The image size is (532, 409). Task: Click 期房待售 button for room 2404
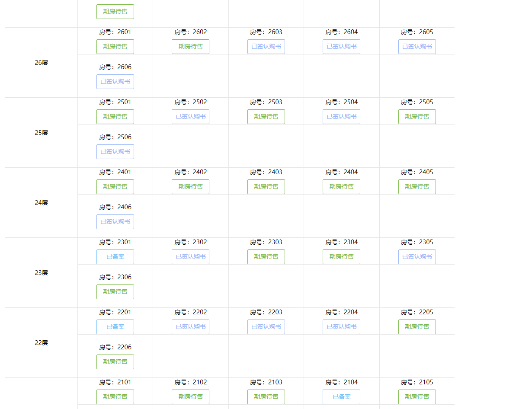(x=341, y=187)
